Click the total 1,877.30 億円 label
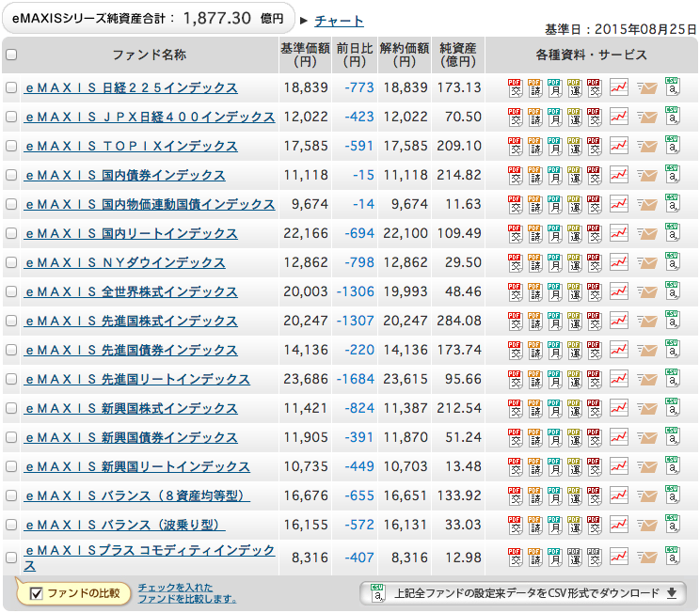700x613 pixels. click(x=148, y=18)
